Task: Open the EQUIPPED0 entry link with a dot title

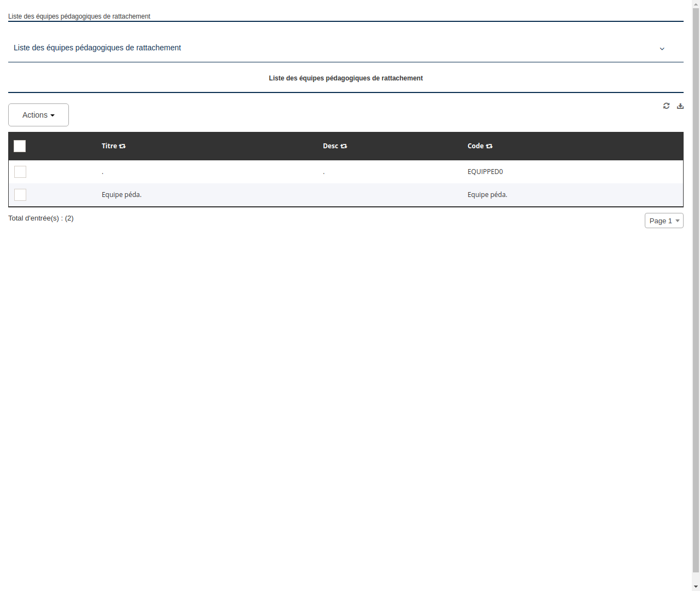Action: (102, 171)
